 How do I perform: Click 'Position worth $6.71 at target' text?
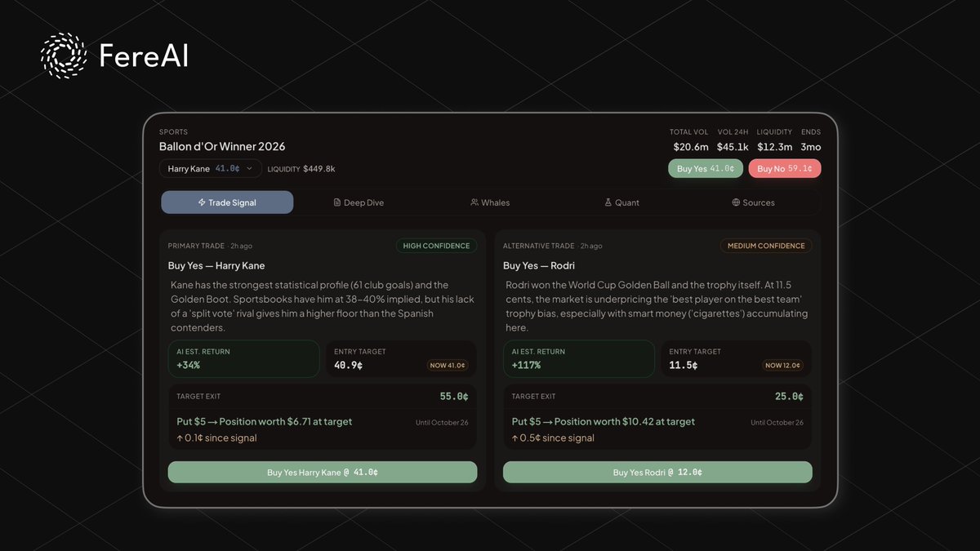pos(286,422)
